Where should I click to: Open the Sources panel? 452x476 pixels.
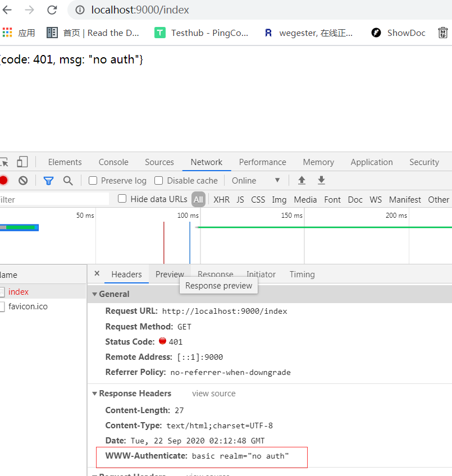click(159, 162)
